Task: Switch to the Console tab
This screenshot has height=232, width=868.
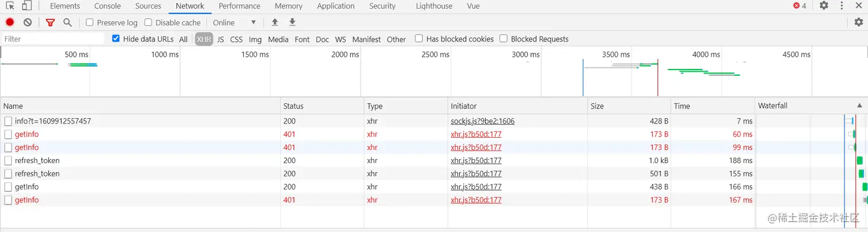Action: (107, 6)
